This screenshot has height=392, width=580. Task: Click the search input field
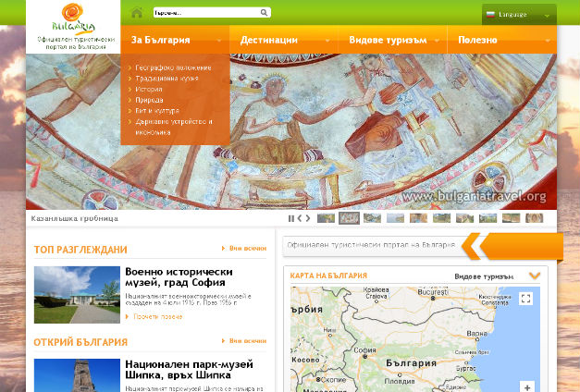(x=207, y=13)
